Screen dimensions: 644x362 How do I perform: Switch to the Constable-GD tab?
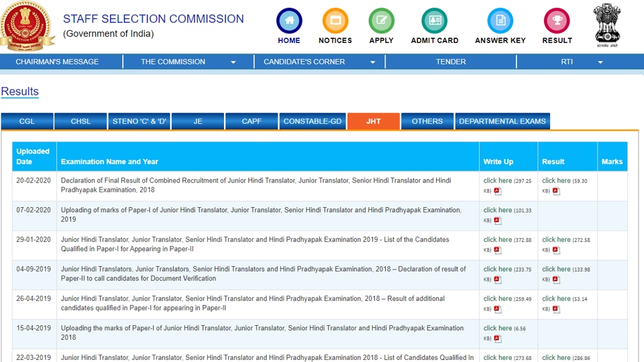pos(313,121)
